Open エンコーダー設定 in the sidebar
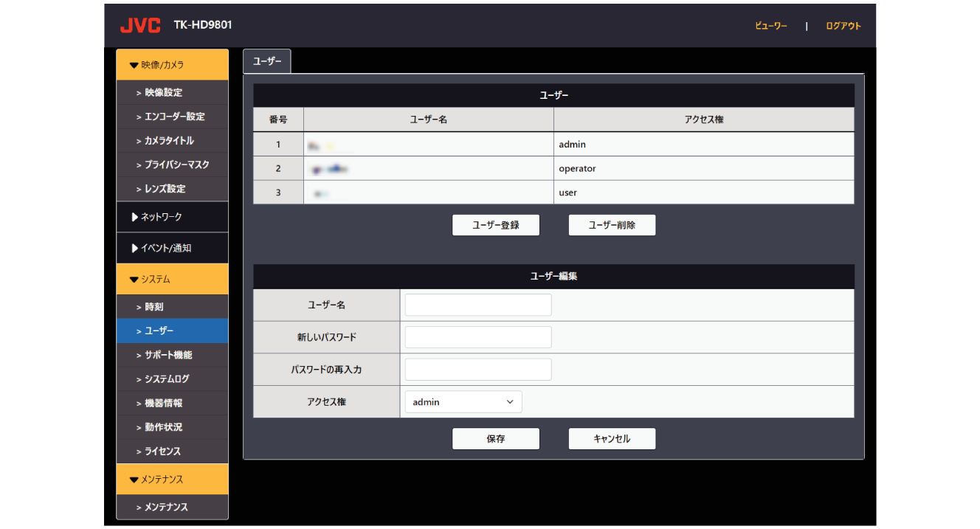Image resolution: width=980 pixels, height=529 pixels. 172,117
